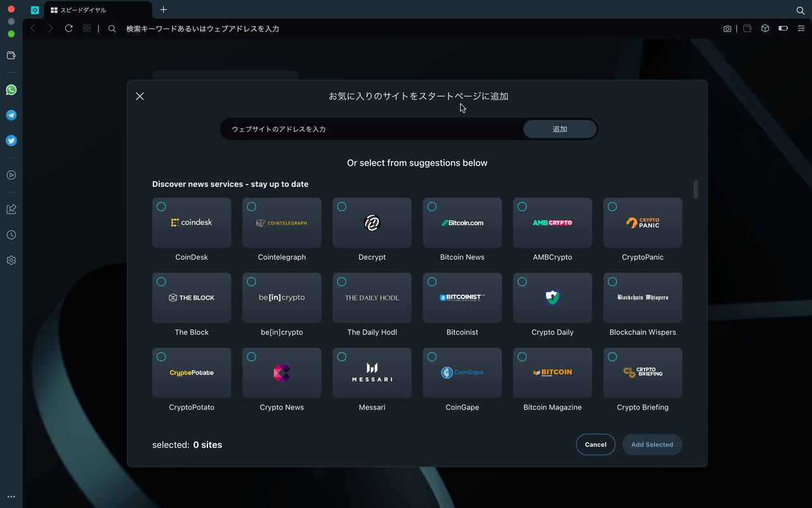Click the search magnifier in address bar

[x=112, y=29]
